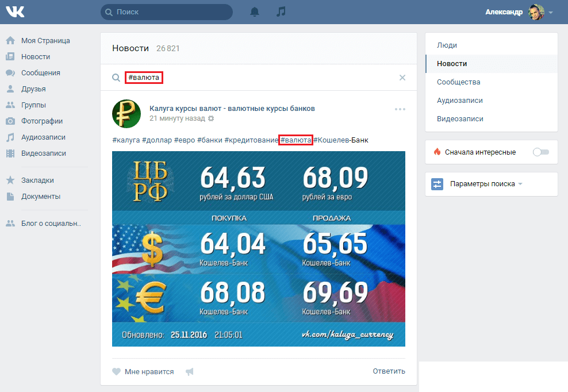Viewport: 568px width, 392px height.
Task: Click the Друзья person icon
Action: tap(10, 89)
